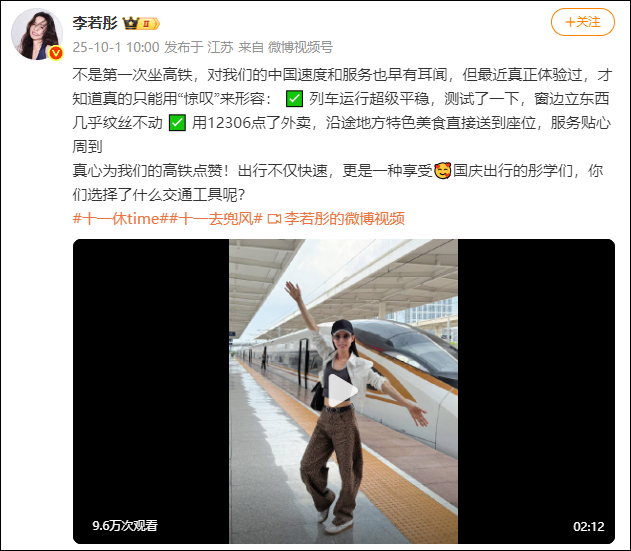Open the #十一去兜风# hashtag

click(x=215, y=219)
